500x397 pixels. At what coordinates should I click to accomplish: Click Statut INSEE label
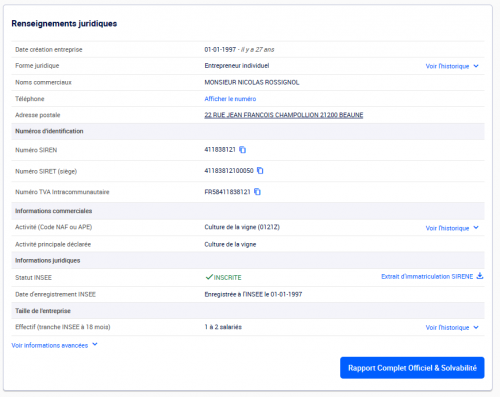33,277
